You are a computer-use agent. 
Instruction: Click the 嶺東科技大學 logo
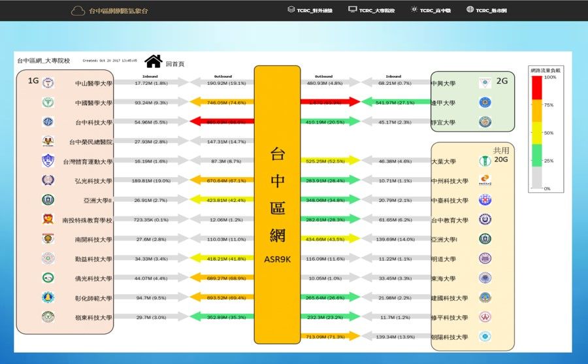[x=48, y=317]
